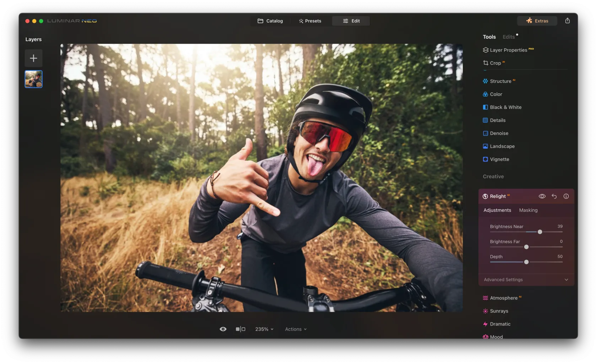This screenshot has width=597, height=364.
Task: Open Layer Properties panel
Action: (x=508, y=50)
